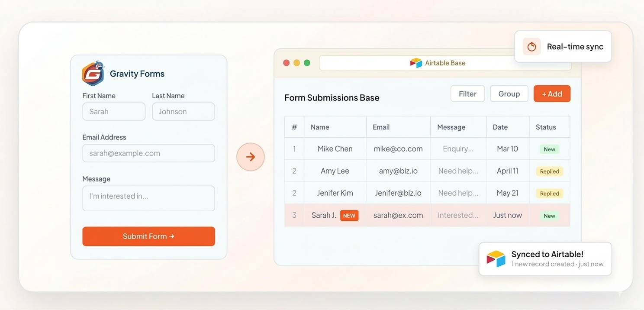The height and width of the screenshot is (310, 644).
Task: Click the row number 1 cell
Action: [294, 149]
